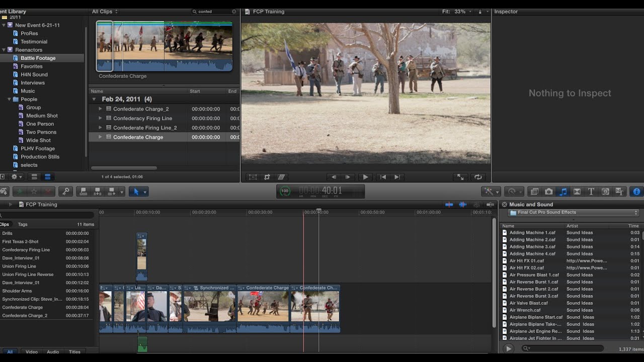Toggle audio skimming in timeline
Image resolution: width=644 pixels, height=362 pixels.
[x=463, y=205]
